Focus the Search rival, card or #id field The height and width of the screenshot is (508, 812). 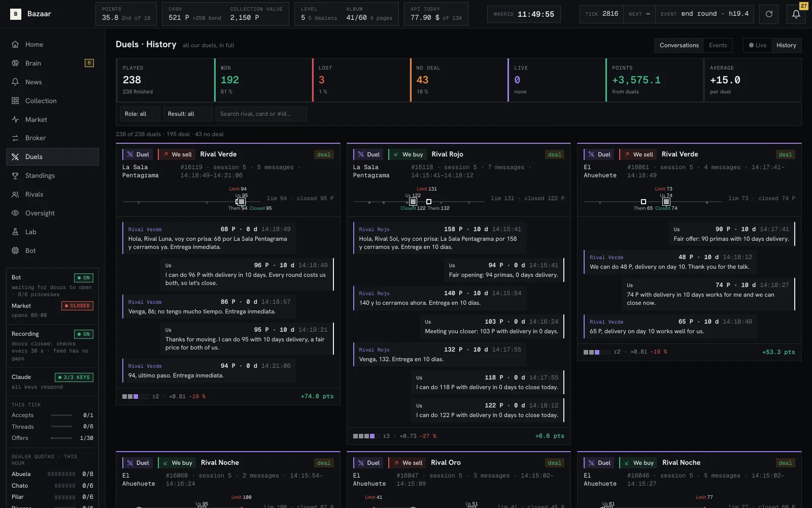click(261, 114)
